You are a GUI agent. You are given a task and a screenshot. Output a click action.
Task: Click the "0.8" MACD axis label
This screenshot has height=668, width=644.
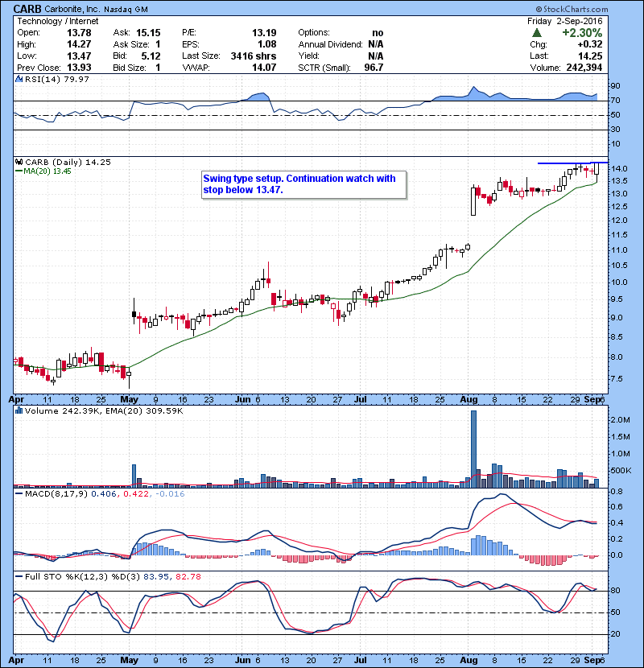click(617, 492)
